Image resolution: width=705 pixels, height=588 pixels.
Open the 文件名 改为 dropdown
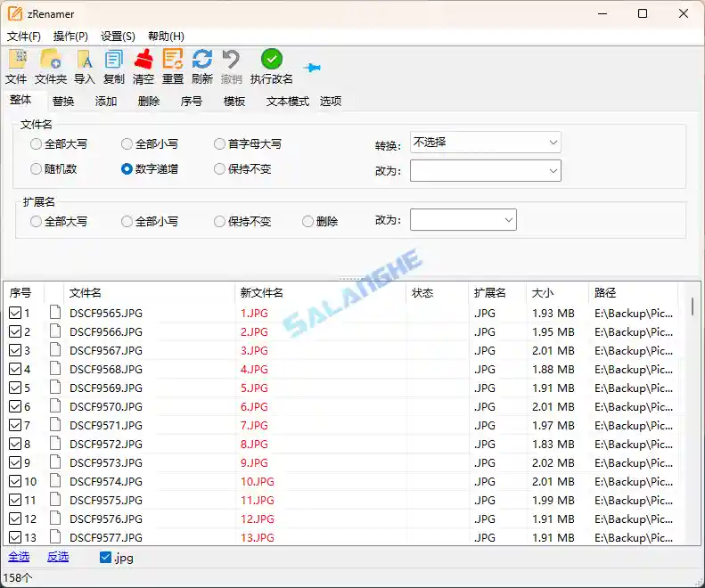click(x=485, y=170)
